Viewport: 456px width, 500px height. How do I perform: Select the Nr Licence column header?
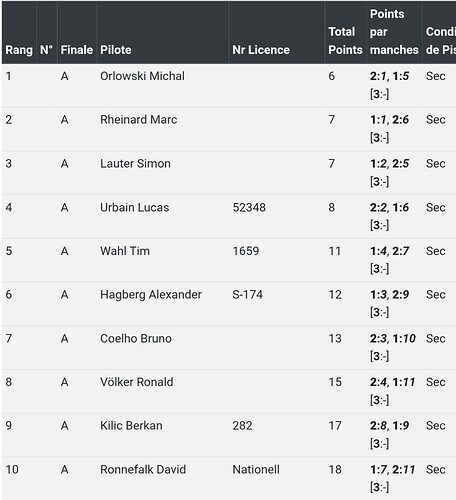click(261, 50)
